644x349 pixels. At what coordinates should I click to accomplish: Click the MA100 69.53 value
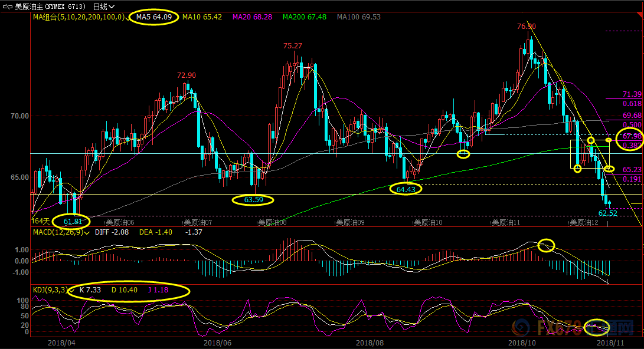[358, 17]
